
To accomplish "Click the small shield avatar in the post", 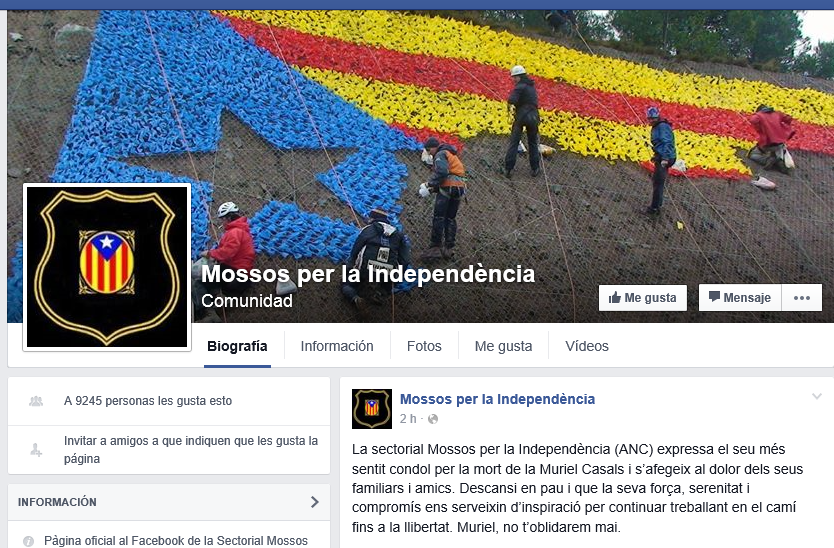I will [x=372, y=409].
